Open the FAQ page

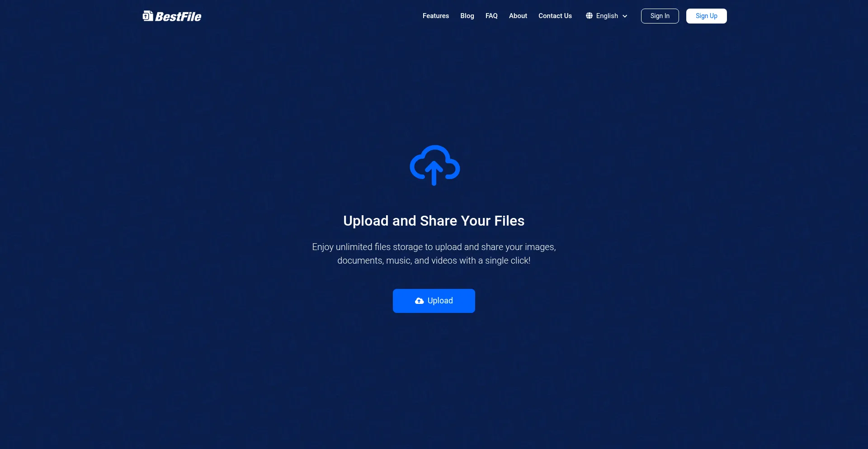(491, 16)
